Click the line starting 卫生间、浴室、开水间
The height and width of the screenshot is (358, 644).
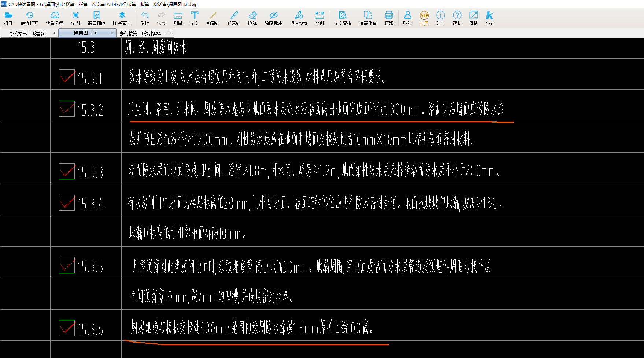click(316, 109)
